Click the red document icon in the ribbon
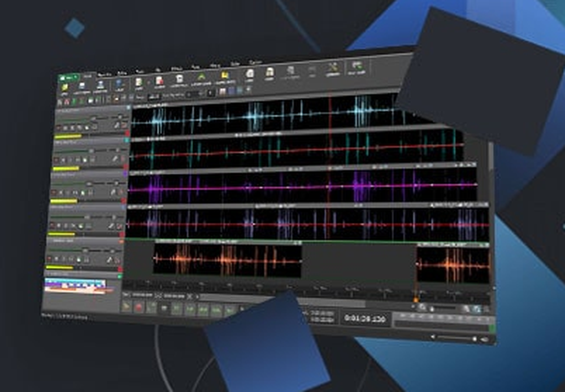This screenshot has height=392, width=565. 160,81
